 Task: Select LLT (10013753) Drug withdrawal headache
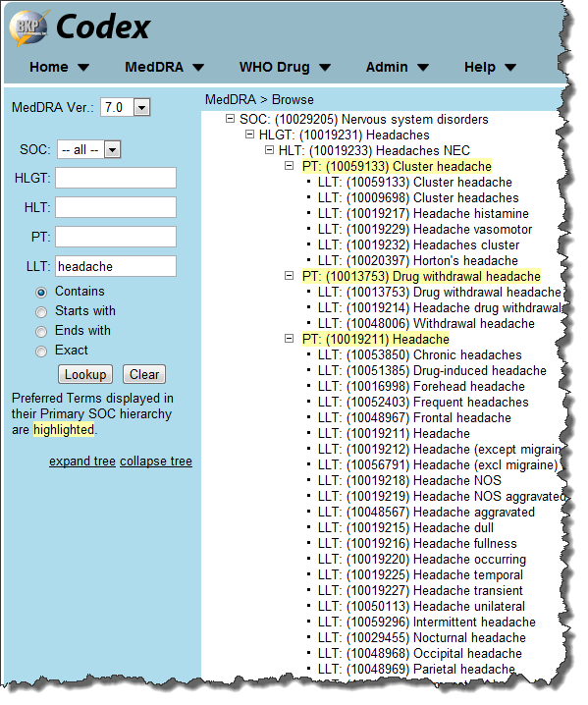440,293
